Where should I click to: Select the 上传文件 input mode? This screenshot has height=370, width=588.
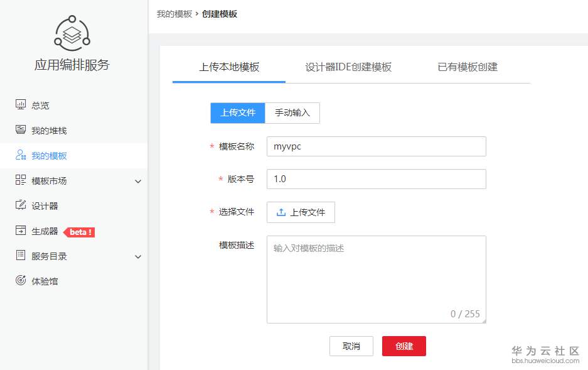[238, 113]
